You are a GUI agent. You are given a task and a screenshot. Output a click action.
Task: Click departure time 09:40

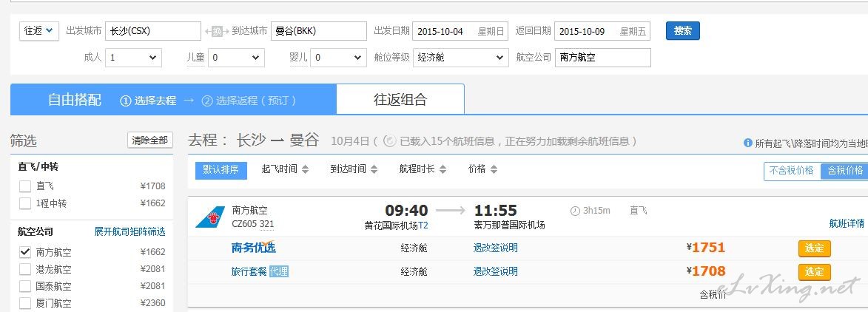(x=407, y=210)
